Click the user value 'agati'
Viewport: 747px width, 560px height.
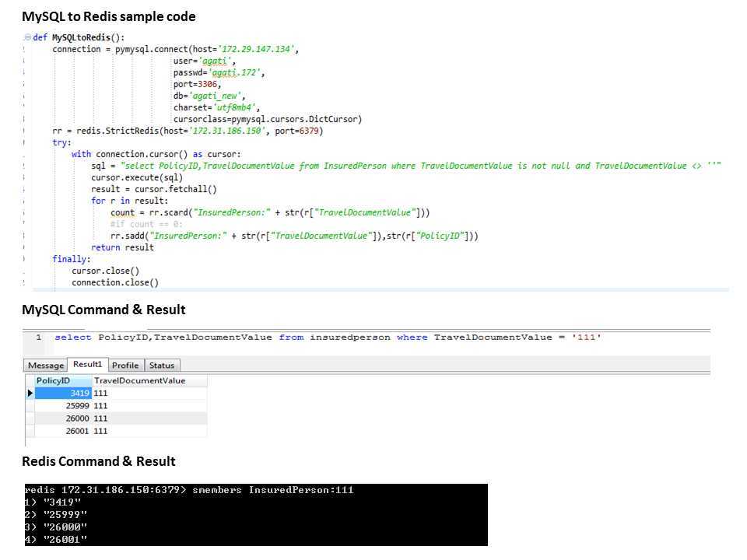215,61
